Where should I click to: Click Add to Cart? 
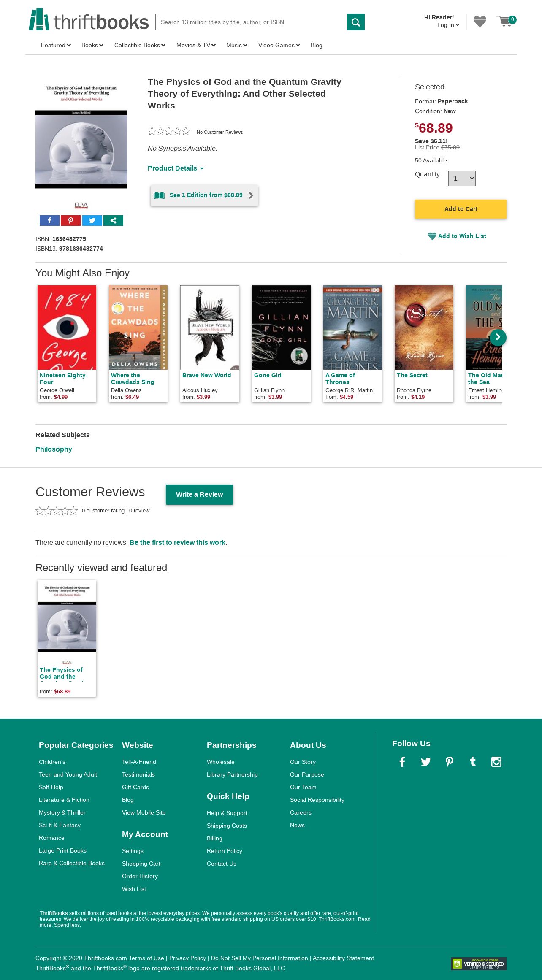point(461,209)
